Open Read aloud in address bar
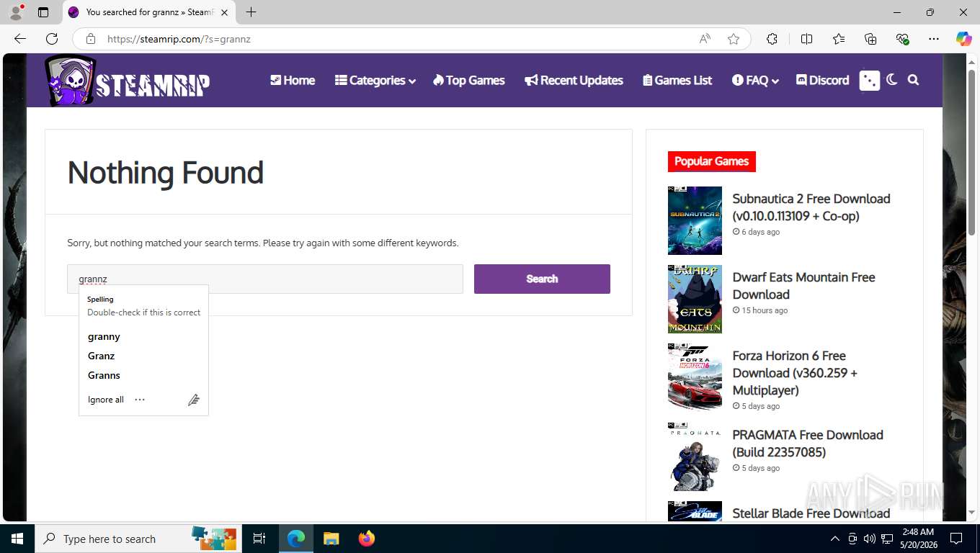This screenshot has height=553, width=980. [x=705, y=39]
